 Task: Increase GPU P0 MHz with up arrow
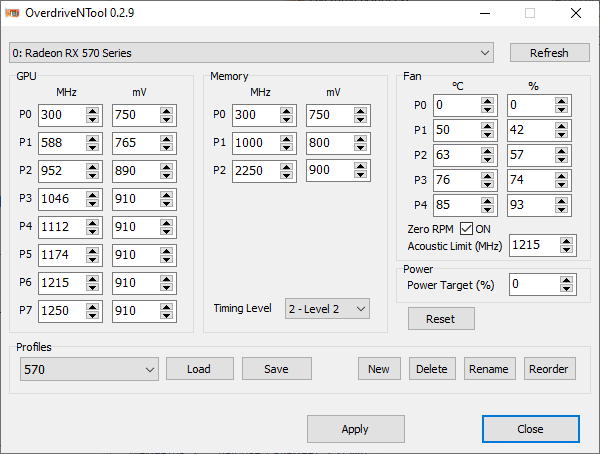pos(92,111)
